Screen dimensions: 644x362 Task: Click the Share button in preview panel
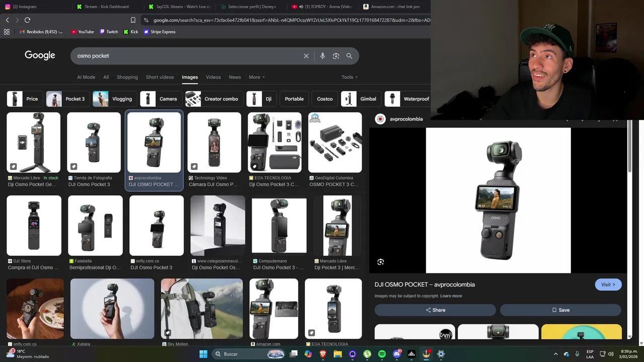click(x=435, y=310)
